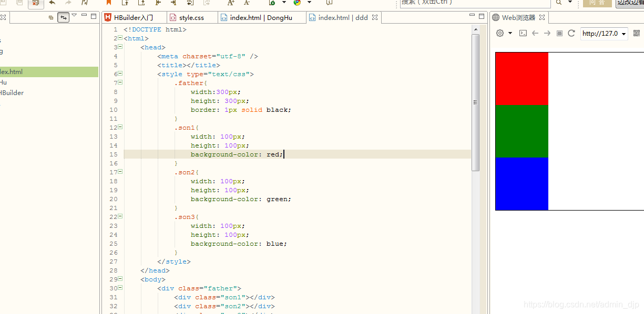Screen dimensions: 644x314
Task: Click the Chrome browser run icon
Action: coord(298,3)
